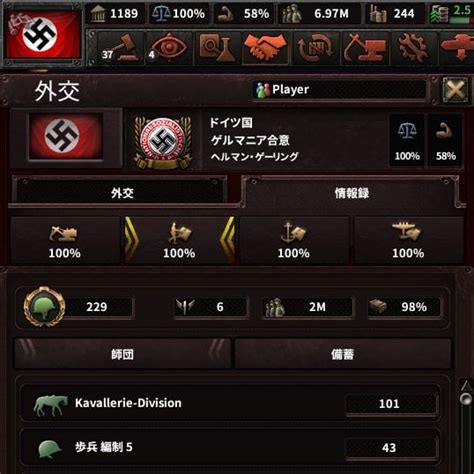Open the diplomacy handshake icon

(266, 48)
